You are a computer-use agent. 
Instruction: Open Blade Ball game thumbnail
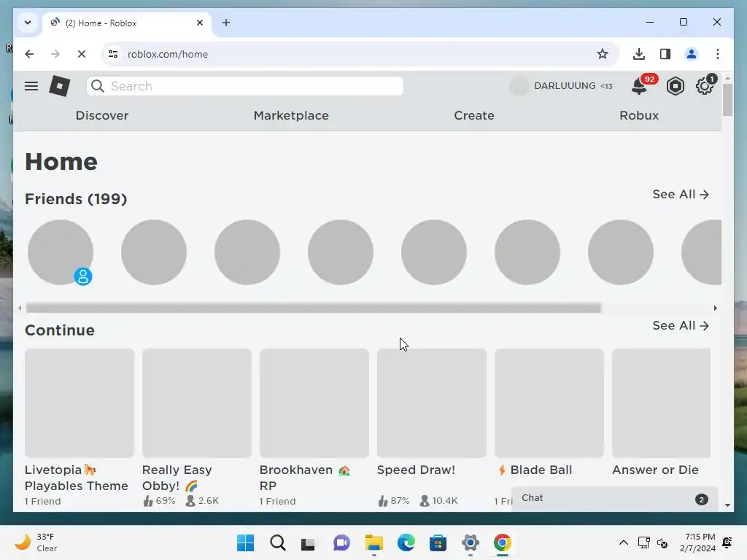tap(549, 402)
